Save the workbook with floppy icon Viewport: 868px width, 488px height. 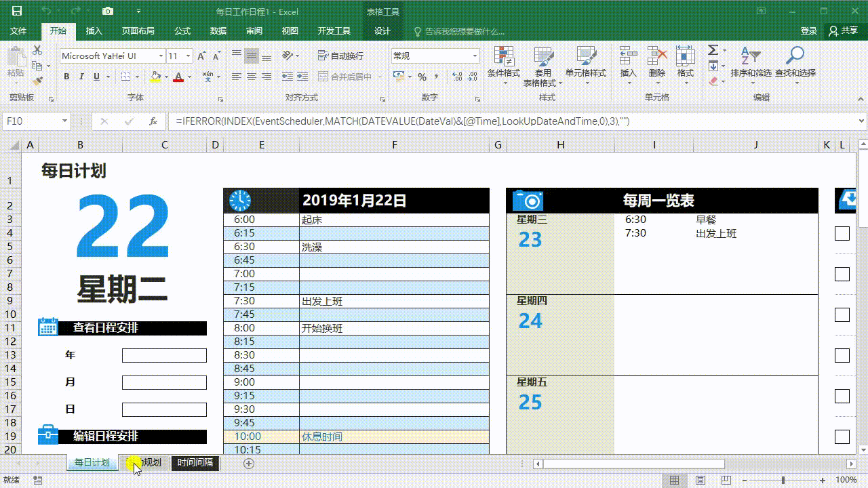tap(17, 11)
